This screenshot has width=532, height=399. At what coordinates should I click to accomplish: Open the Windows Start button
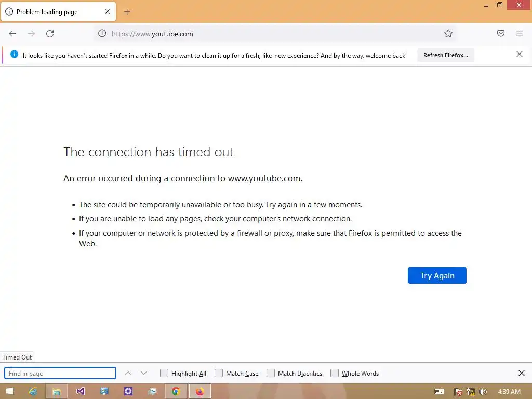9,391
